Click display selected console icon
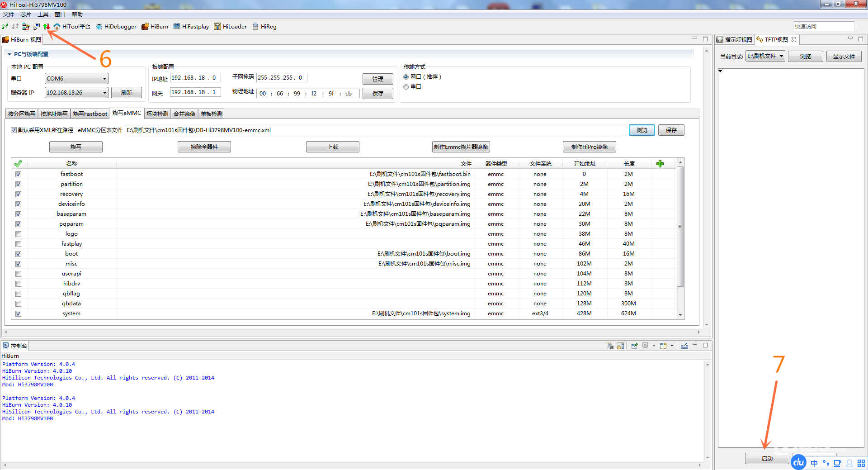The height and width of the screenshot is (470, 868). (646, 346)
